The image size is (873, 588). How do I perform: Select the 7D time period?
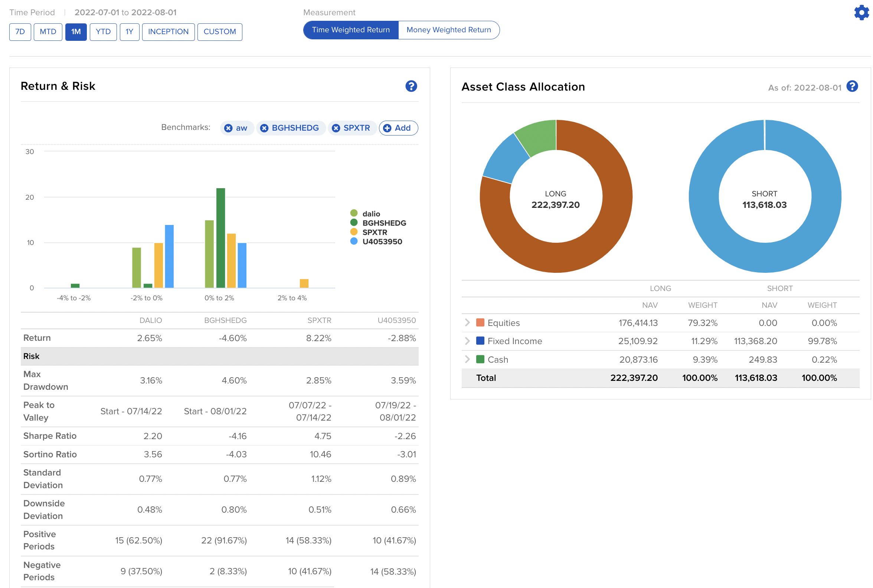20,32
